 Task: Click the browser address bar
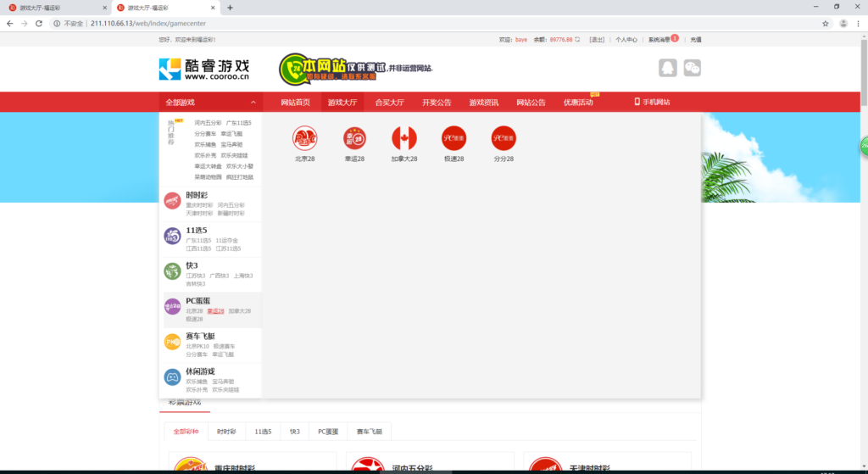[424, 23]
